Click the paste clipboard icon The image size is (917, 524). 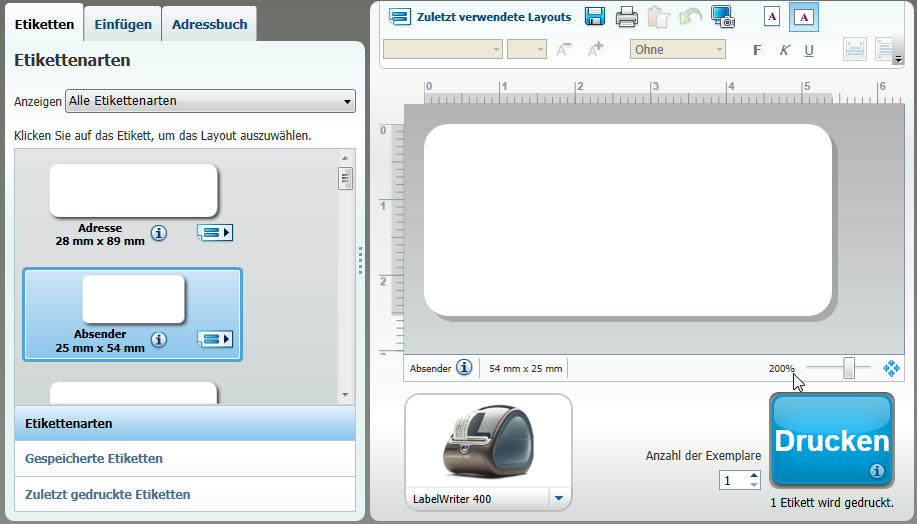coord(659,17)
